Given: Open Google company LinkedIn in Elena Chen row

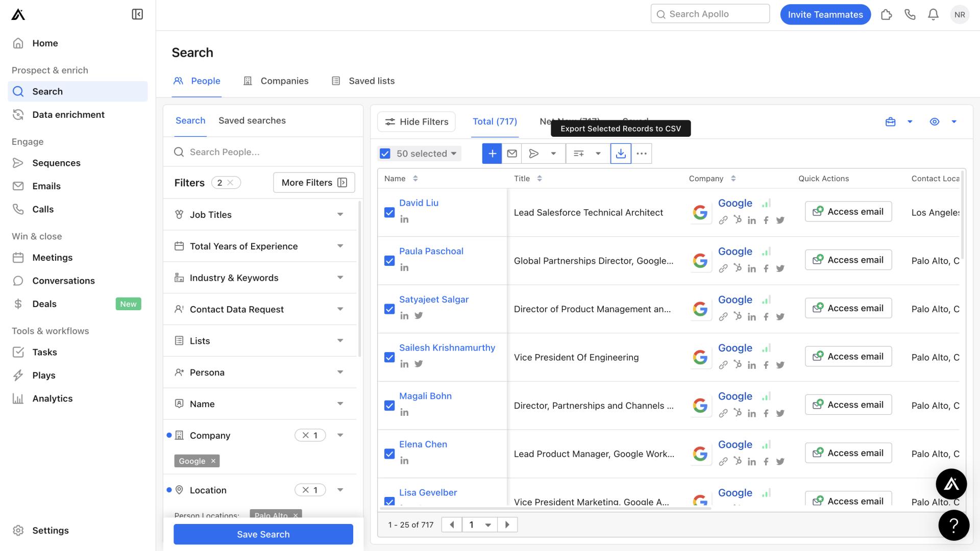Looking at the screenshot, I should (x=752, y=462).
